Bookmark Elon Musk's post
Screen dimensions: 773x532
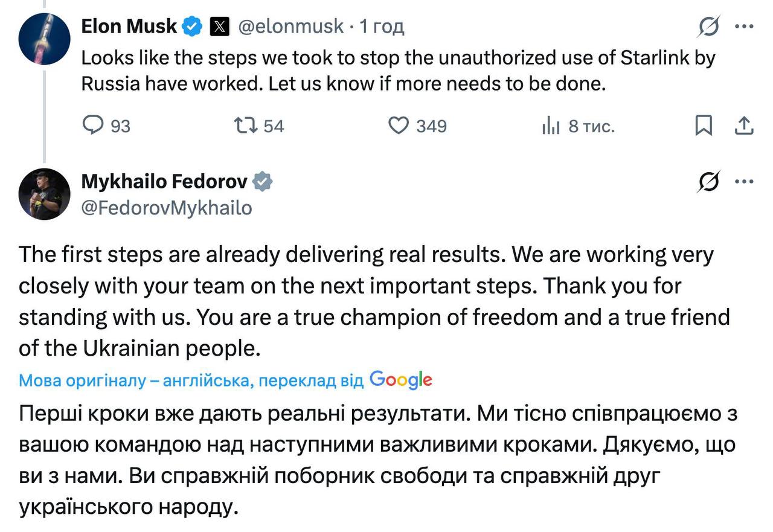(703, 125)
